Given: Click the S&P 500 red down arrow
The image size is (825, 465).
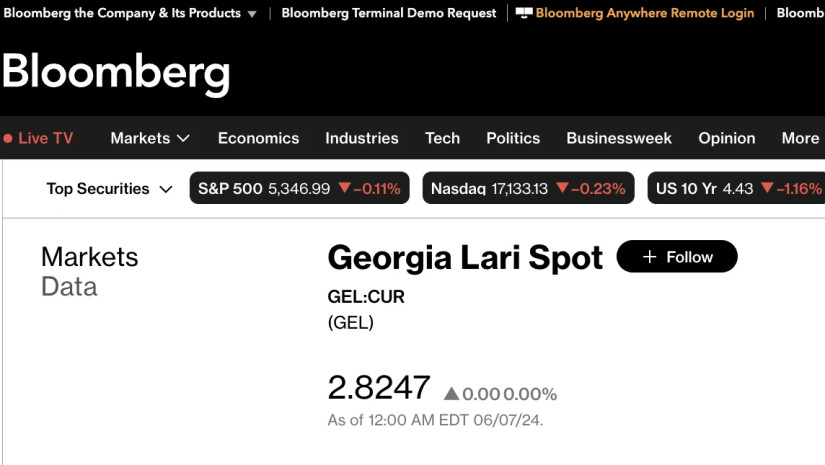Looking at the screenshot, I should [x=345, y=187].
